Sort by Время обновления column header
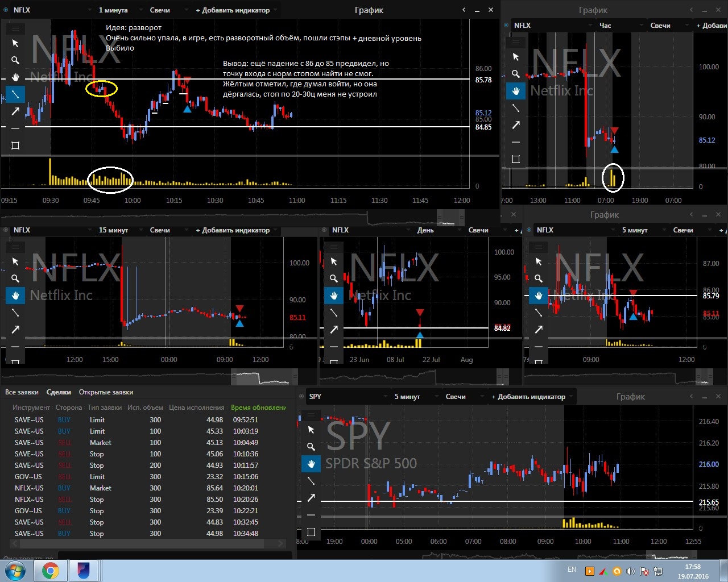 (259, 408)
